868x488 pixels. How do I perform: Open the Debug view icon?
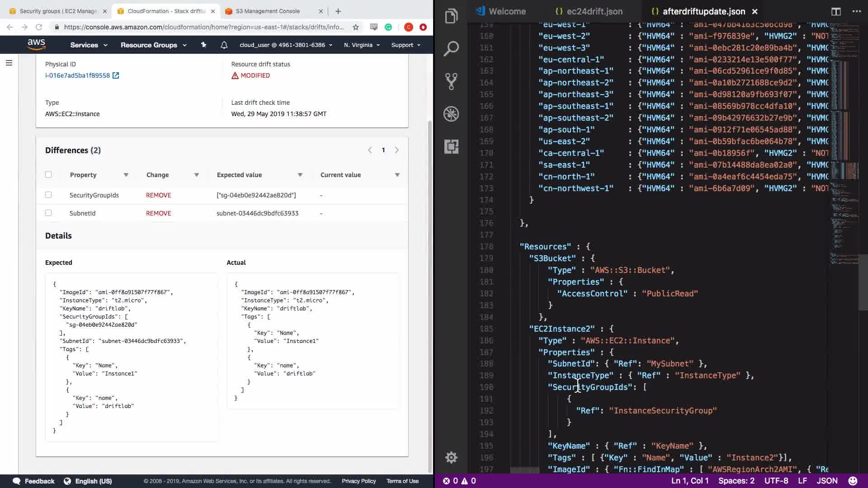coord(451,114)
